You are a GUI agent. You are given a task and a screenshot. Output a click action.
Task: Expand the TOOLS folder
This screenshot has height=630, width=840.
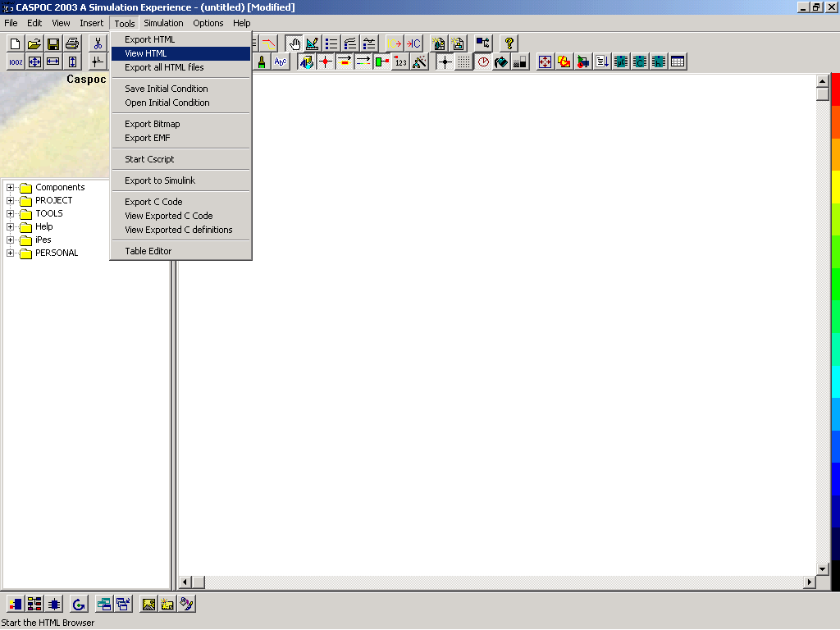coord(10,214)
